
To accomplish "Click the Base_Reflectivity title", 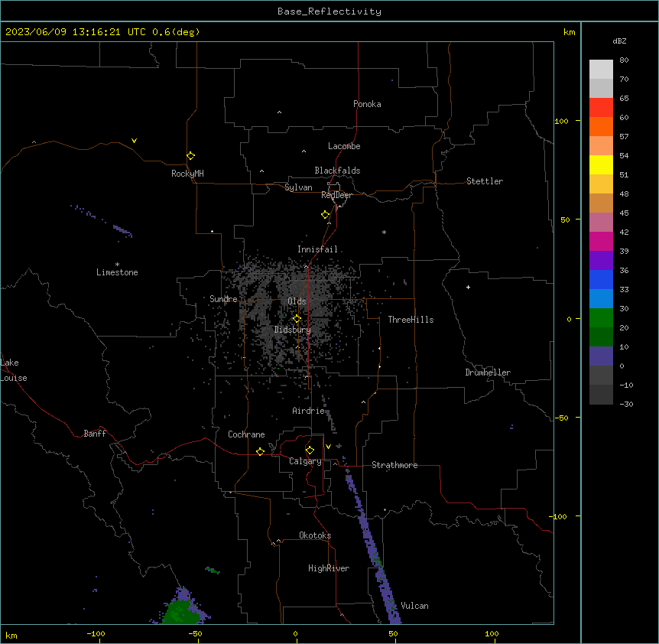I will [x=329, y=11].
